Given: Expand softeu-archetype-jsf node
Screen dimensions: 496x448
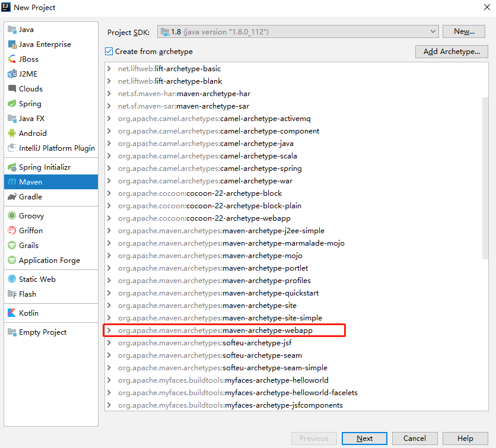Looking at the screenshot, I should click(109, 342).
